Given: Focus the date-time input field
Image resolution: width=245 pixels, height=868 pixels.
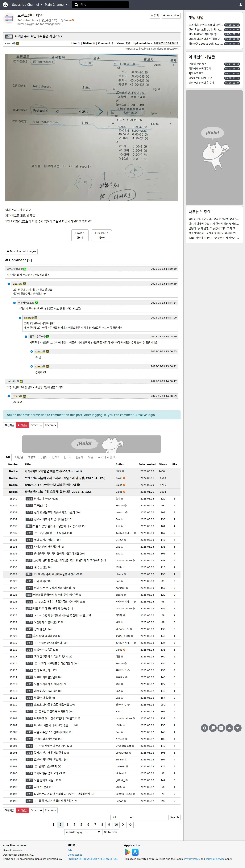Looking at the screenshot, I should pyautogui.click(x=83, y=832).
